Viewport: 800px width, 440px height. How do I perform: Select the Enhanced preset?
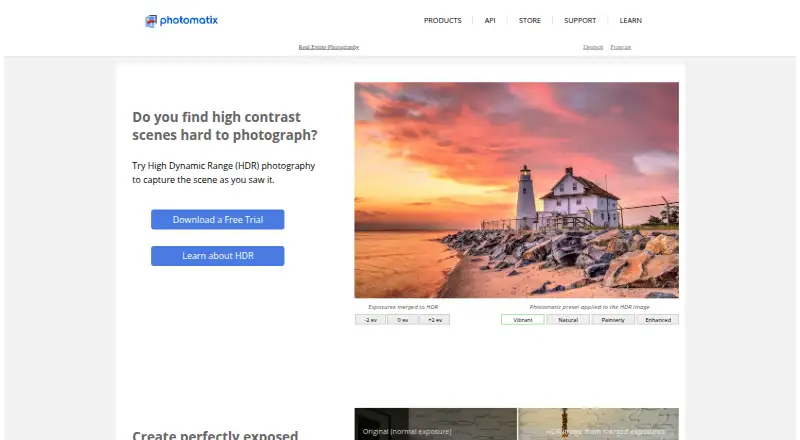point(658,320)
